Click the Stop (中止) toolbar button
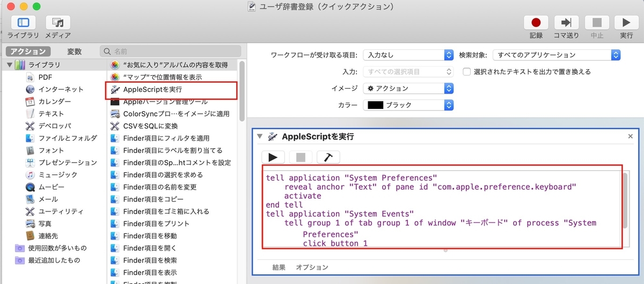This screenshot has width=644, height=284. 597,23
